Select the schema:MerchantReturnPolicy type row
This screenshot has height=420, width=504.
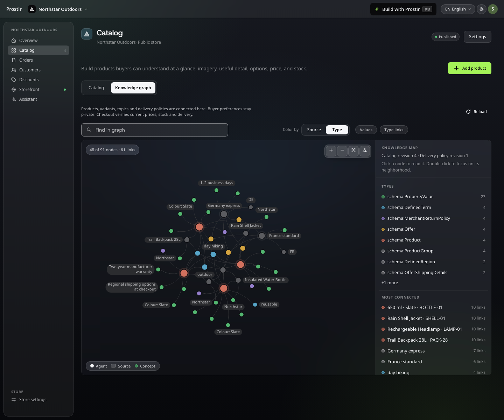tap(433, 218)
